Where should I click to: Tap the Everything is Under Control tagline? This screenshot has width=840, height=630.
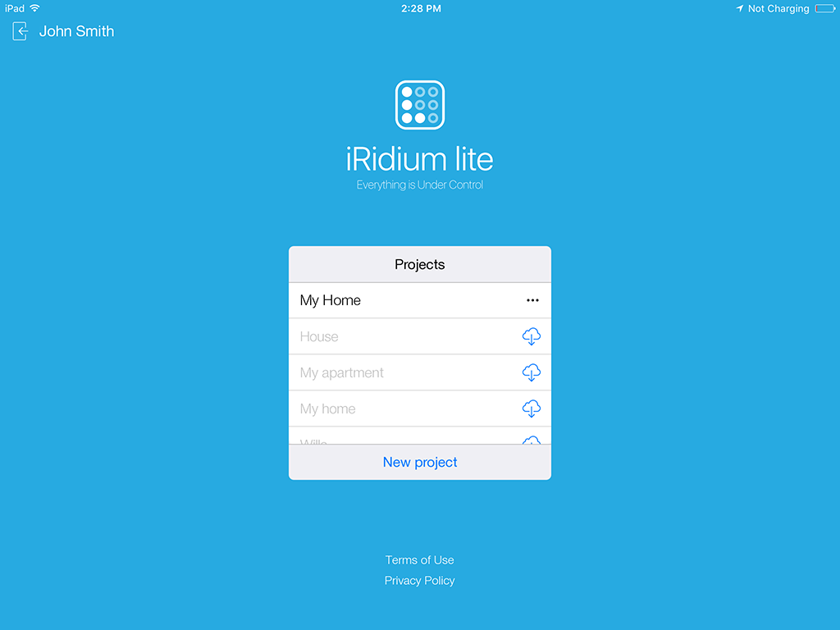click(x=419, y=185)
